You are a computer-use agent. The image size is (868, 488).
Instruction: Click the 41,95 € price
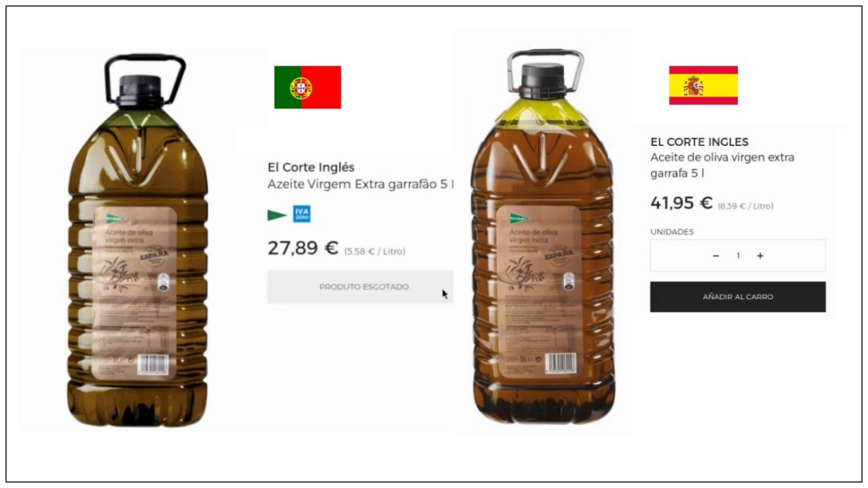[x=681, y=203]
